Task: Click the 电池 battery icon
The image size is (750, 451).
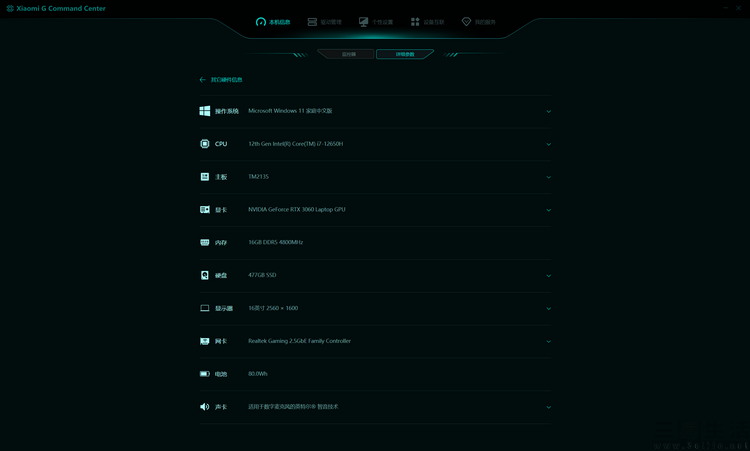Action: (205, 374)
